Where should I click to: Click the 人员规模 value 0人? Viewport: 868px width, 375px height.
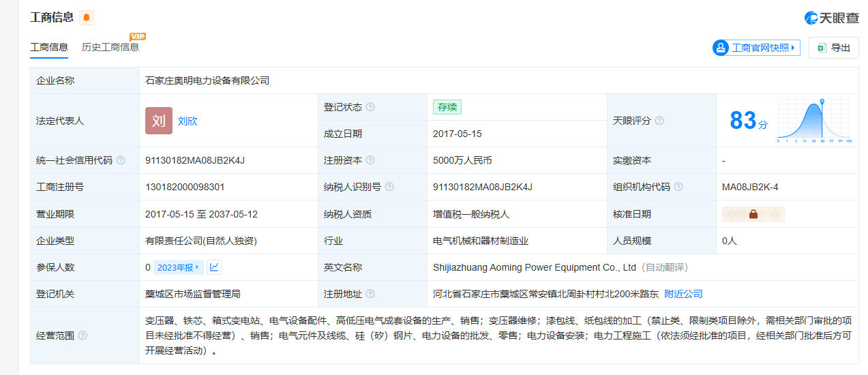pyautogui.click(x=730, y=241)
